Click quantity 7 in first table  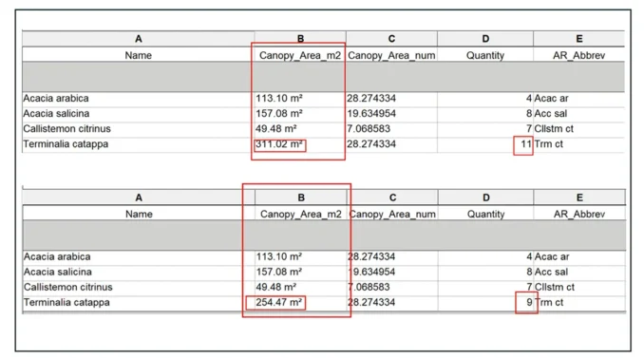click(529, 128)
